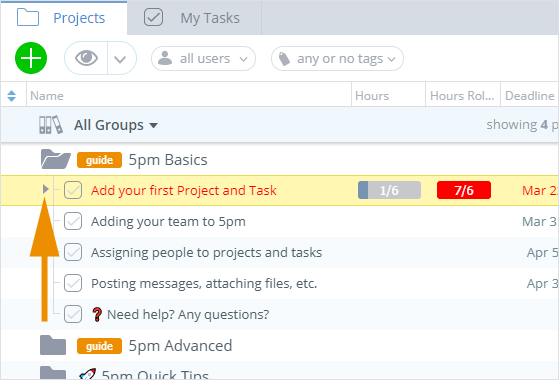This screenshot has width=559, height=380.
Task: Expand the Add your first Project task triangle
Action: [x=45, y=189]
